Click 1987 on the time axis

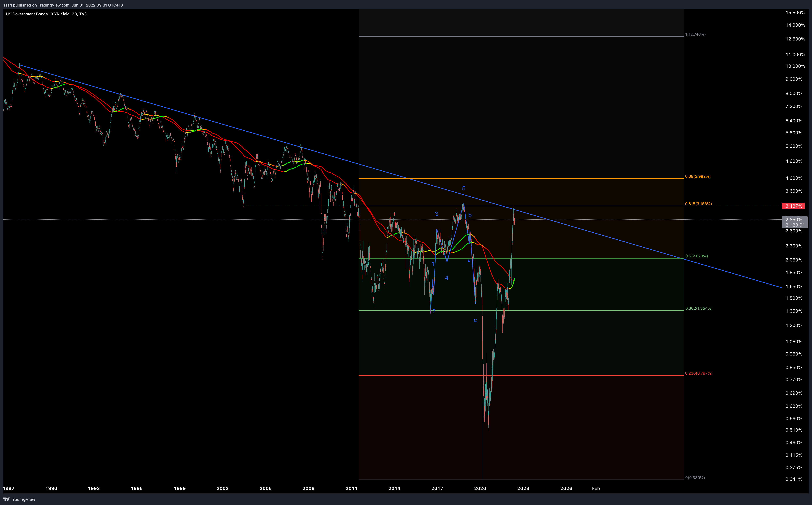9,488
